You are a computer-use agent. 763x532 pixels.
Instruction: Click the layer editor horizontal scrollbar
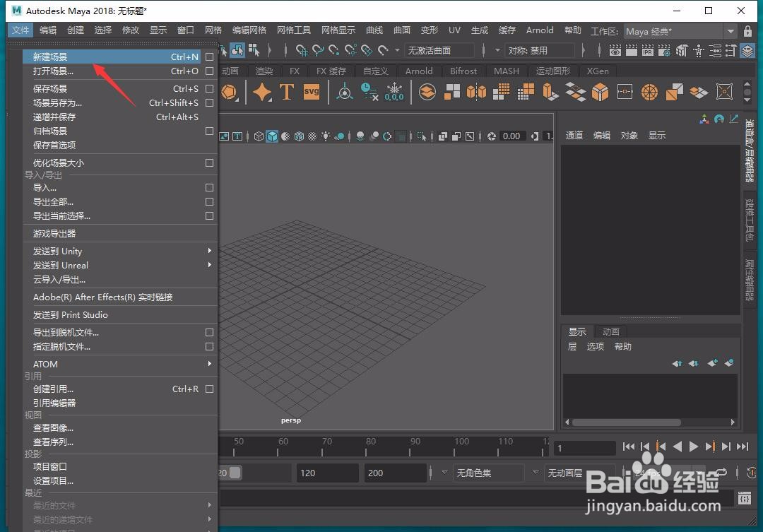click(x=626, y=422)
